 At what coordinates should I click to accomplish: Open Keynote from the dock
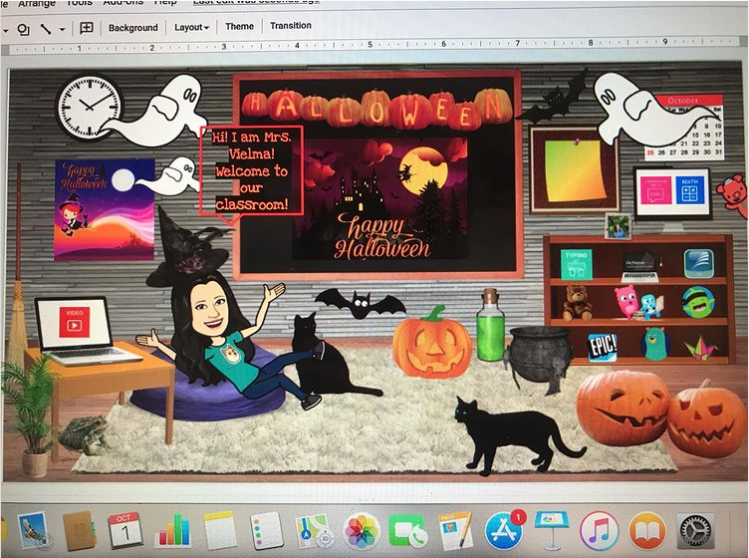click(550, 529)
